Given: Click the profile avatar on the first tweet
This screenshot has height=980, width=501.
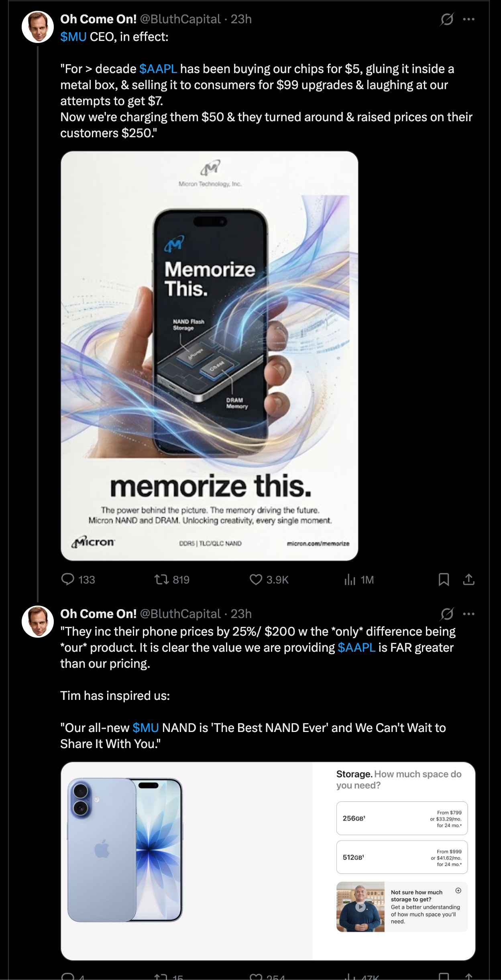Looking at the screenshot, I should click(x=38, y=27).
